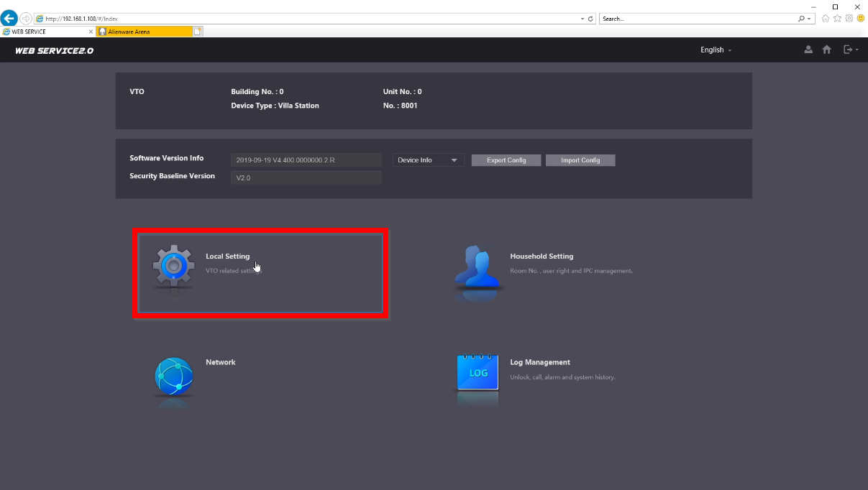Refresh the page with the reload icon
Viewport: 868px width, 490px height.
(590, 19)
